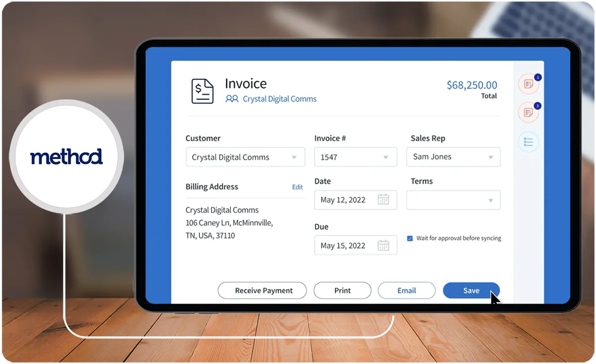596x364 pixels.
Task: Click the Email button
Action: click(407, 291)
